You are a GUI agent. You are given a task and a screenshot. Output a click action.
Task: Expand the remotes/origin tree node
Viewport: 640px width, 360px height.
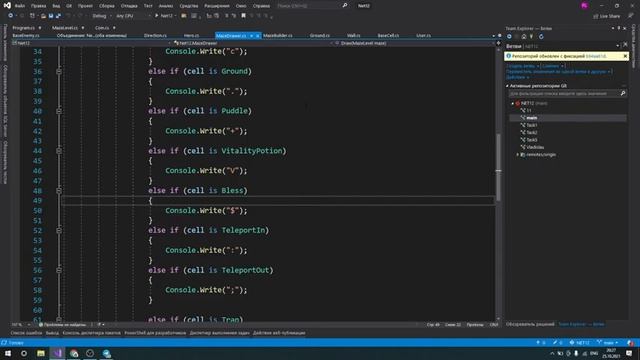[518, 155]
